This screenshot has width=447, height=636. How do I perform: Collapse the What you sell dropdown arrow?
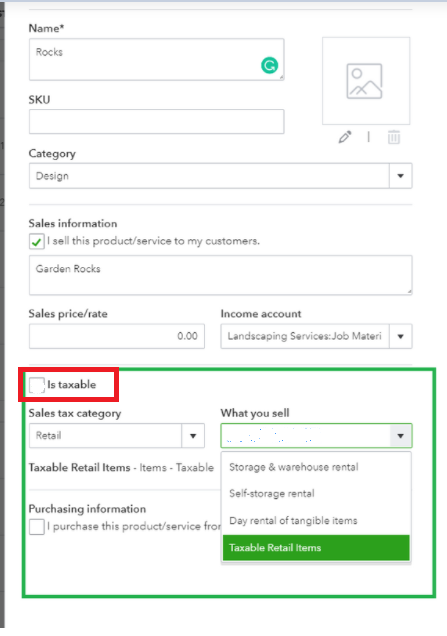click(400, 436)
